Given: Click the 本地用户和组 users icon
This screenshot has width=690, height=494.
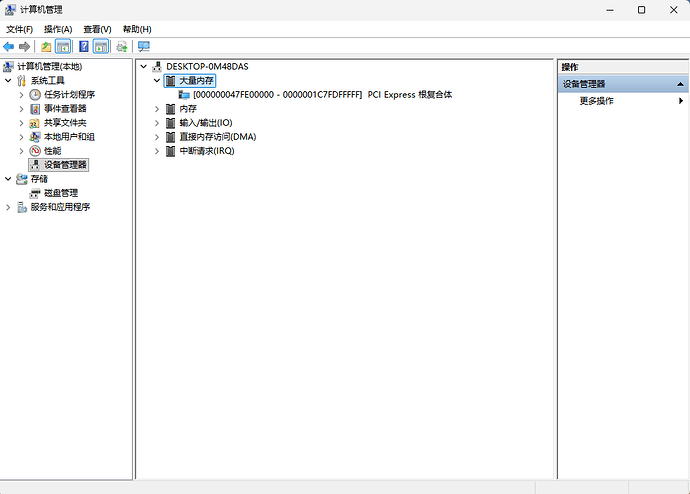Looking at the screenshot, I should point(35,137).
